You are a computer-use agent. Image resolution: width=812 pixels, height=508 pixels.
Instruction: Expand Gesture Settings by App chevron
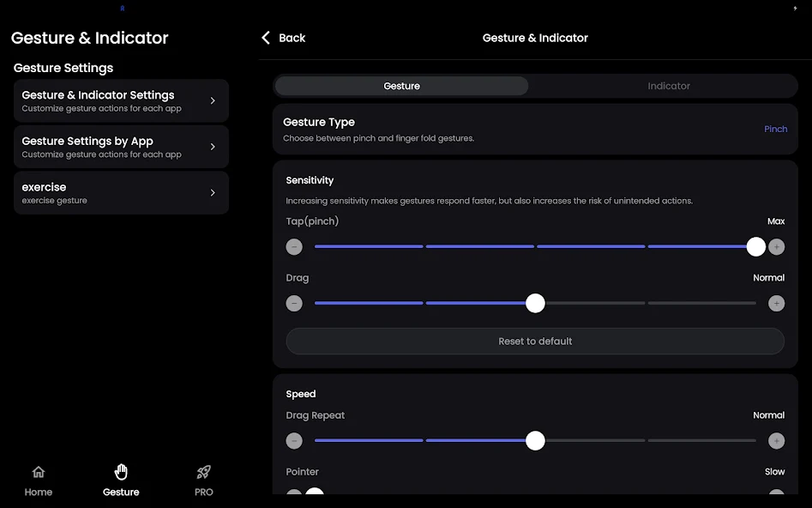213,147
